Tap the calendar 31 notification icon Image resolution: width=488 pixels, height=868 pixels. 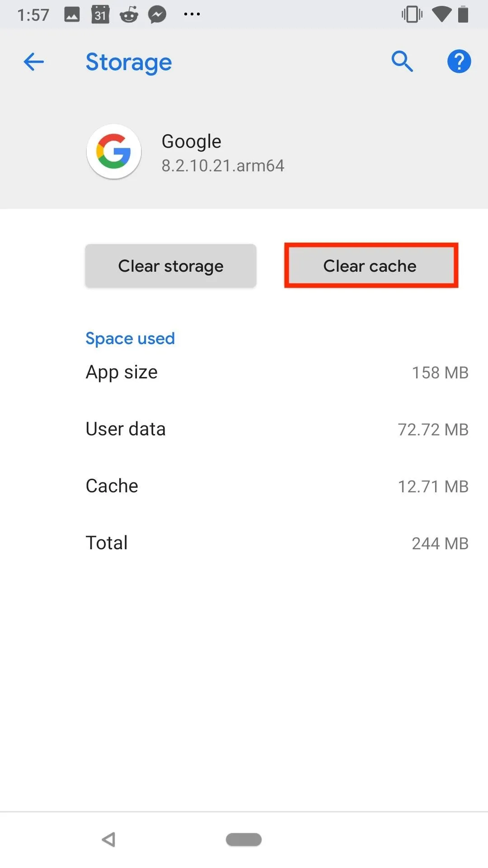[100, 14]
